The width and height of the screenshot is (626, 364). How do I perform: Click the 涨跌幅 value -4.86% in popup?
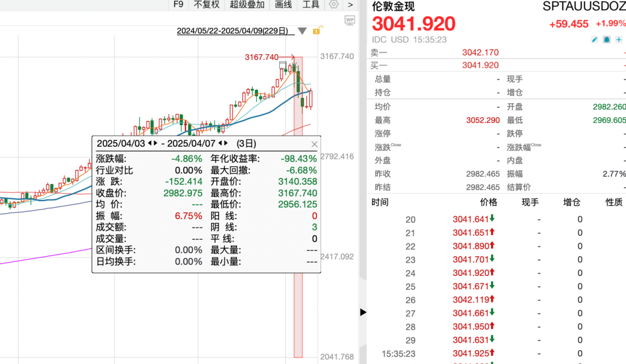coord(187,159)
